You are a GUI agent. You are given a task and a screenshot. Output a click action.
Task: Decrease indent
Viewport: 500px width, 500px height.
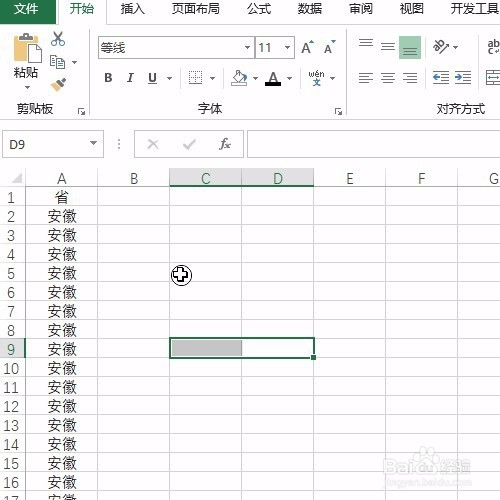(x=441, y=78)
